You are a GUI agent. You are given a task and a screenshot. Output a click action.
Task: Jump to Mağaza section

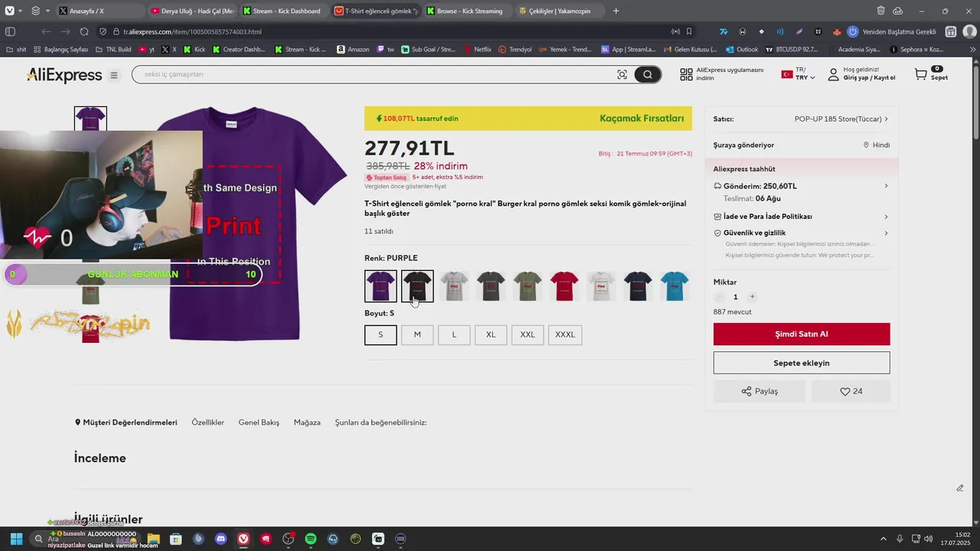click(307, 422)
